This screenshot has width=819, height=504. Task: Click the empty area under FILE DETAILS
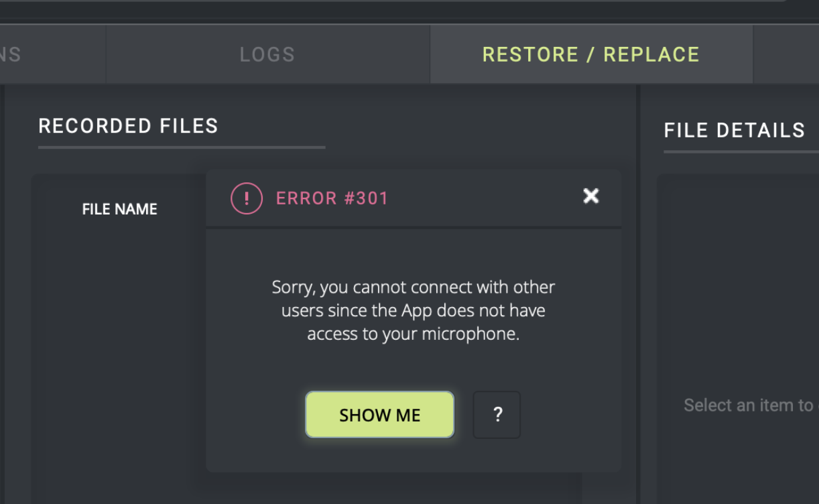737,281
